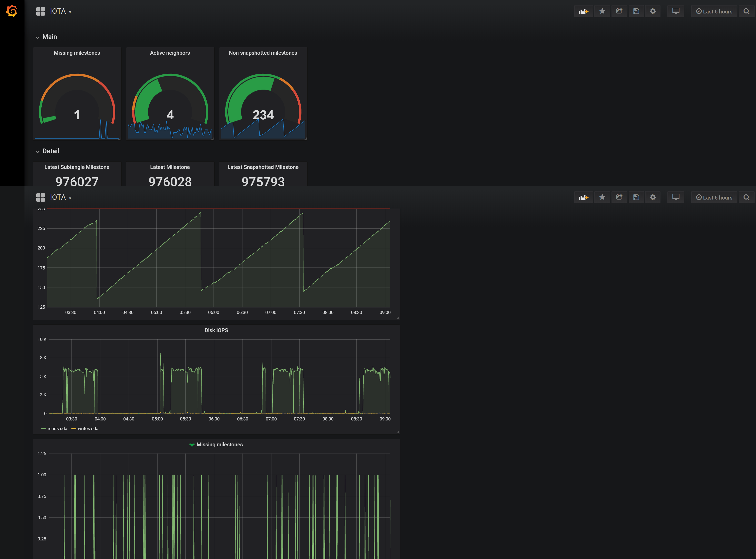Save the dashboard using the top header's disk icon
The width and height of the screenshot is (756, 559).
(x=636, y=11)
